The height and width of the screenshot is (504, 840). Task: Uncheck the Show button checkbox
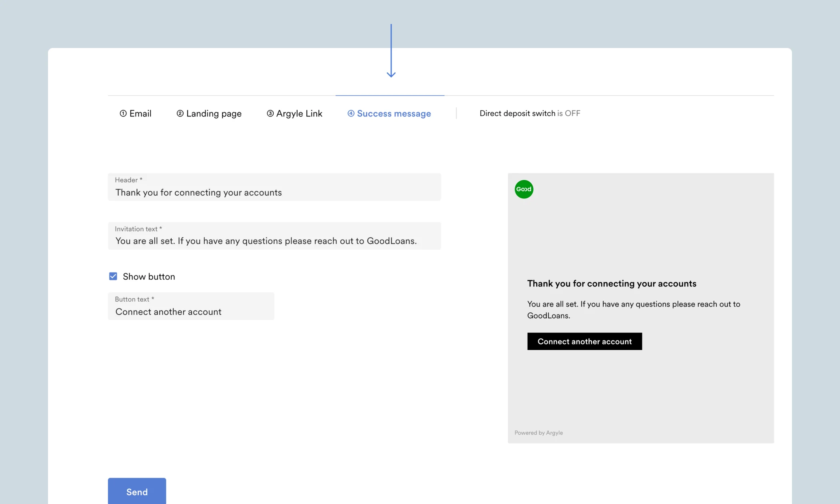click(x=113, y=276)
